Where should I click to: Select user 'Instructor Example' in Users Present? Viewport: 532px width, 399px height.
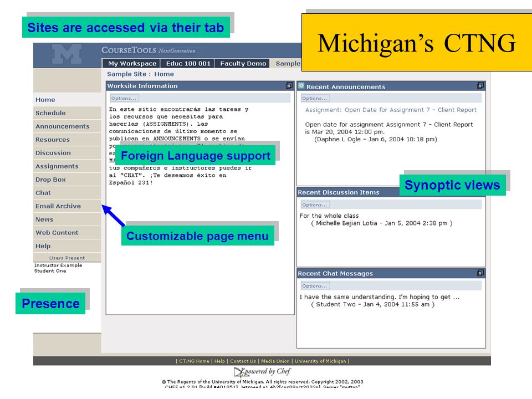[x=58, y=265]
